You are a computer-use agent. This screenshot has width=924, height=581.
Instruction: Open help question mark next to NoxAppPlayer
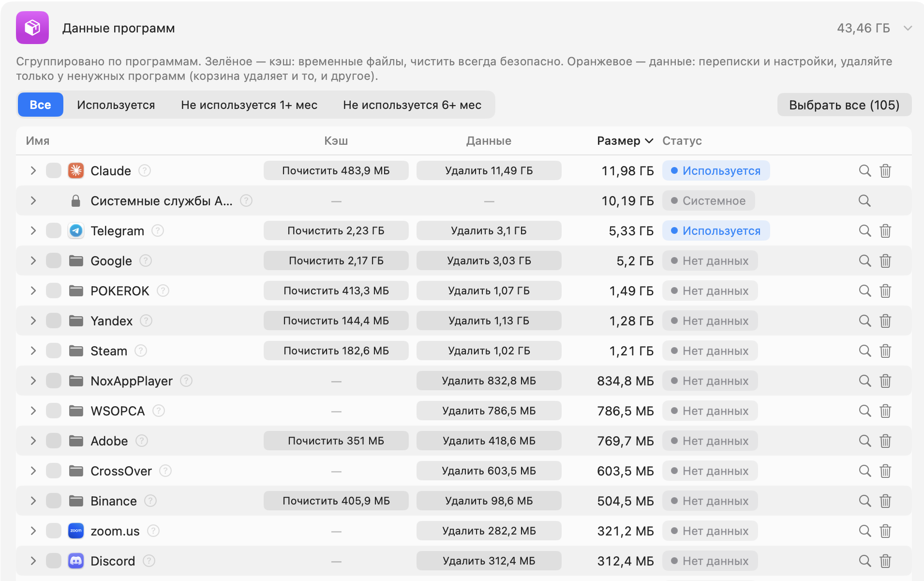coord(186,381)
